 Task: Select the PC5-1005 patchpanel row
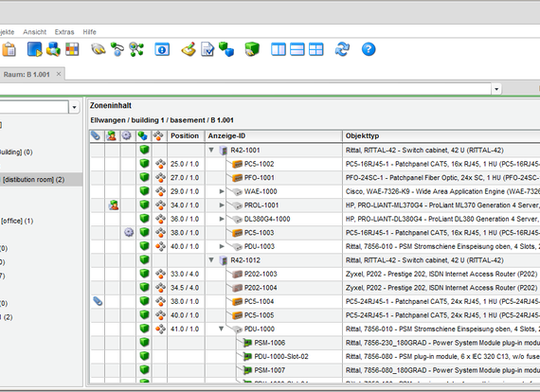315,315
